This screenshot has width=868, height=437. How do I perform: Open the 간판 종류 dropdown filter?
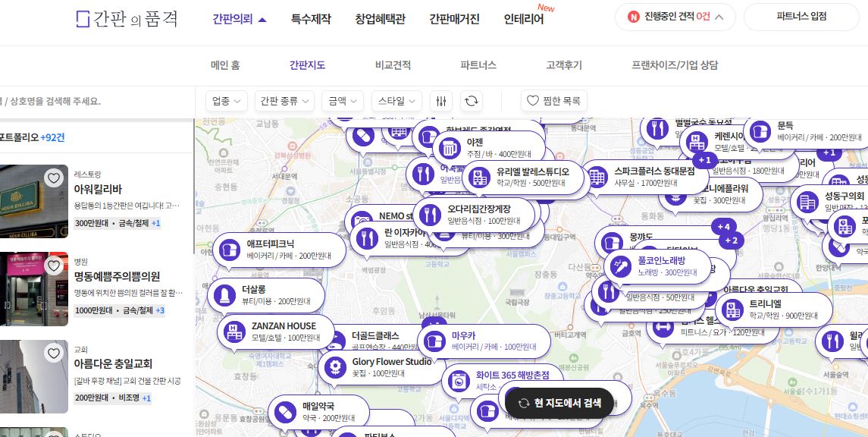pos(284,101)
